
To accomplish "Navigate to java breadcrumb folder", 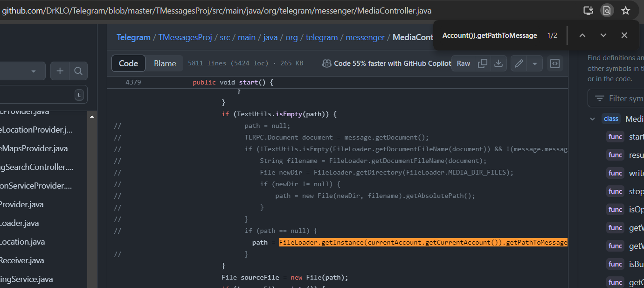I will tap(270, 37).
